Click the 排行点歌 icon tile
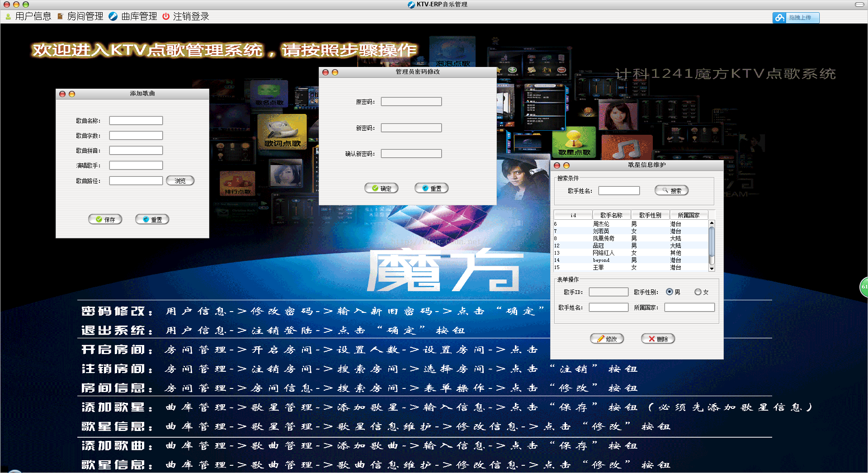Screen dimensions: 868x473 [237, 184]
